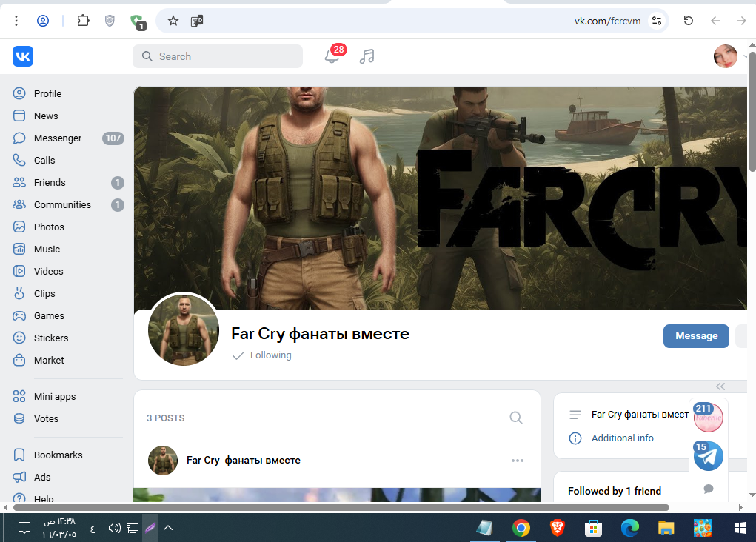Click the horizontal scrollbar at page bottom
This screenshot has height=542, width=756.
pyautogui.click(x=341, y=507)
